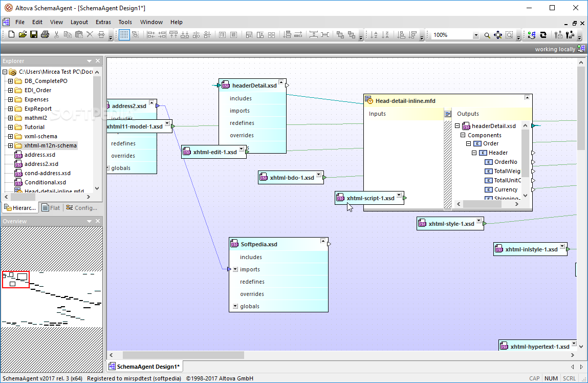588x383 pixels.
Task: Open the zoom level 100% dropdown
Action: (x=476, y=35)
